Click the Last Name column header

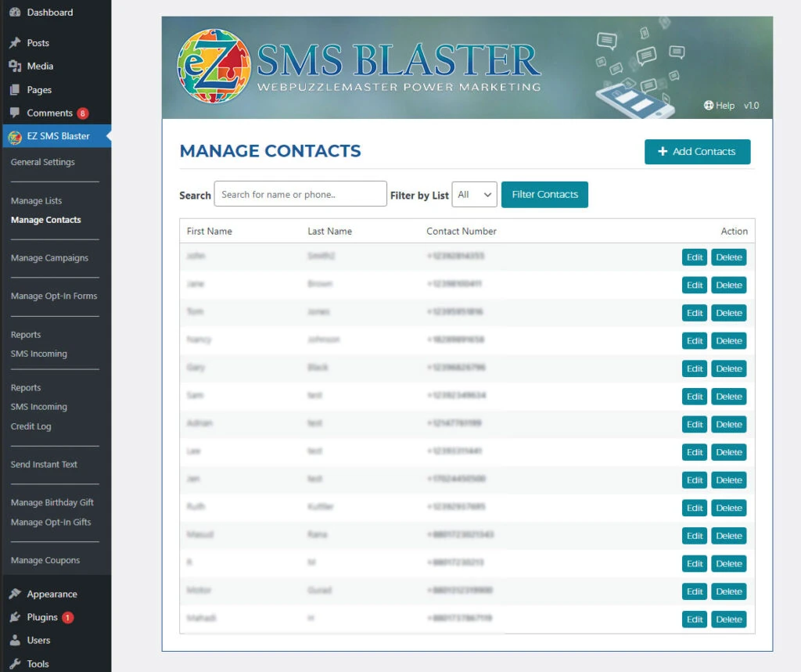[x=329, y=231]
